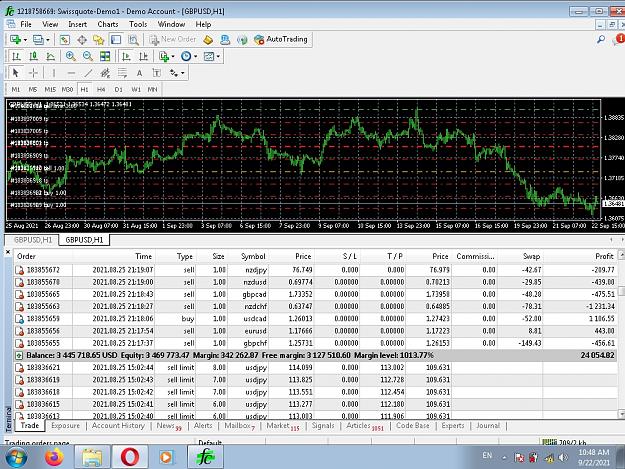Open a new chart with the toolbar icon
The width and height of the screenshot is (625, 469).
(16, 39)
